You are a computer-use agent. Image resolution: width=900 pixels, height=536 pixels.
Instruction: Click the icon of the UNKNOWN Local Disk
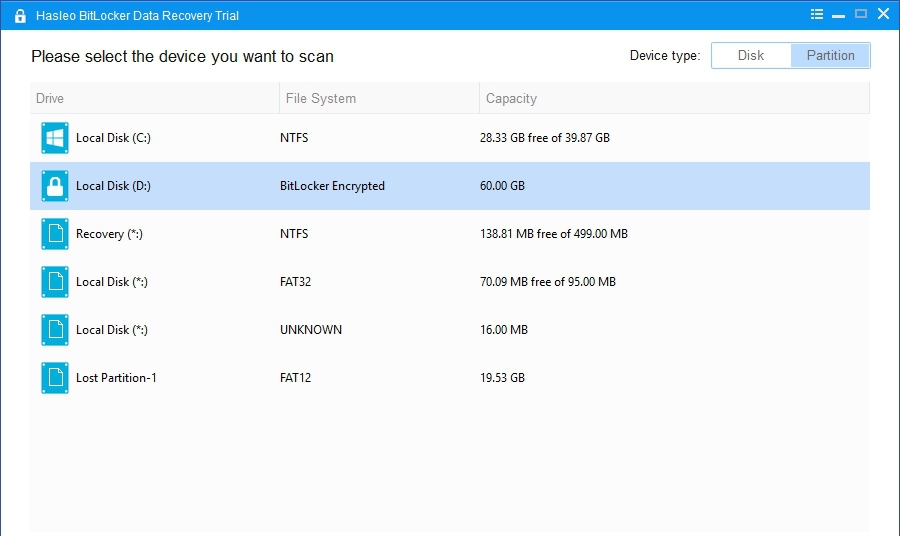55,329
